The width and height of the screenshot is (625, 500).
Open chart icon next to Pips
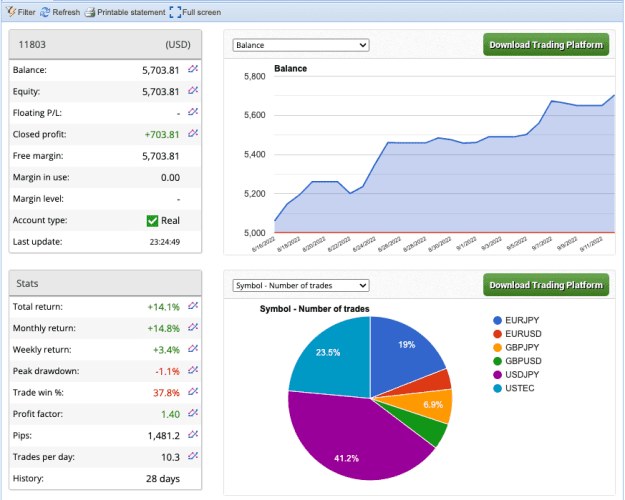pyautogui.click(x=193, y=435)
